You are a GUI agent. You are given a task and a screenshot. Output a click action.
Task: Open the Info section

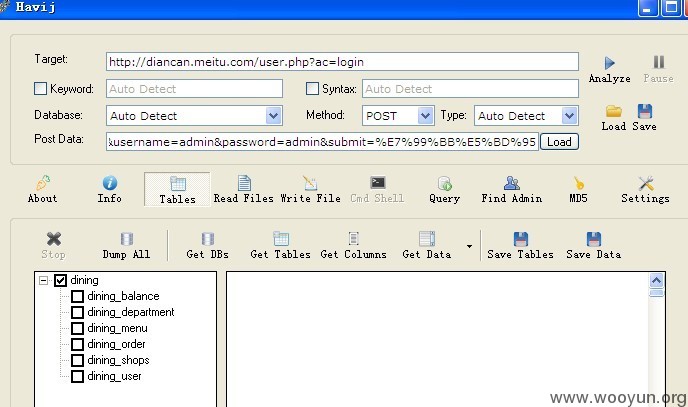click(x=110, y=189)
